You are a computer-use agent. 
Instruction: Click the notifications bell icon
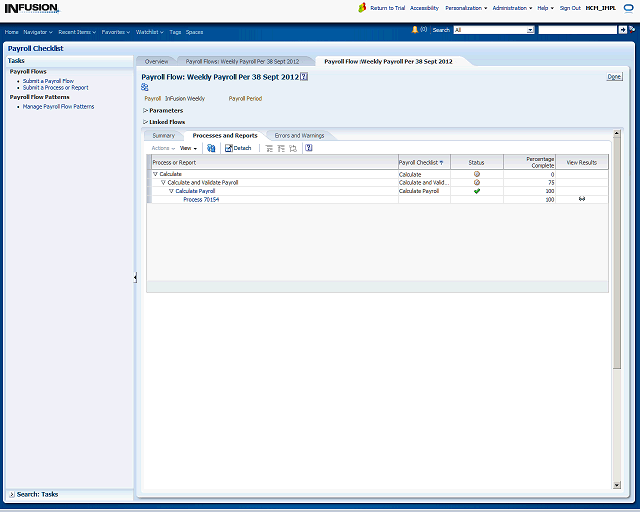click(x=415, y=30)
